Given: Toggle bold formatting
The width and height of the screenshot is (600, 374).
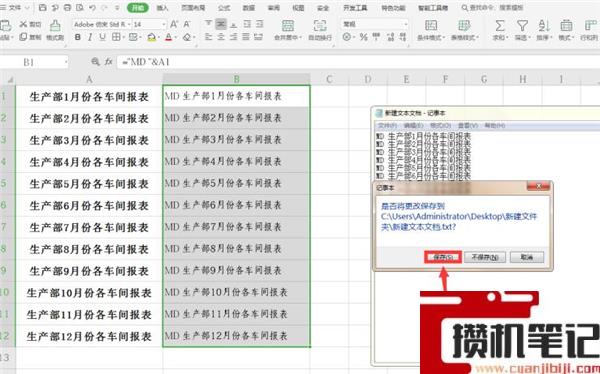Looking at the screenshot, I should 78,38.
